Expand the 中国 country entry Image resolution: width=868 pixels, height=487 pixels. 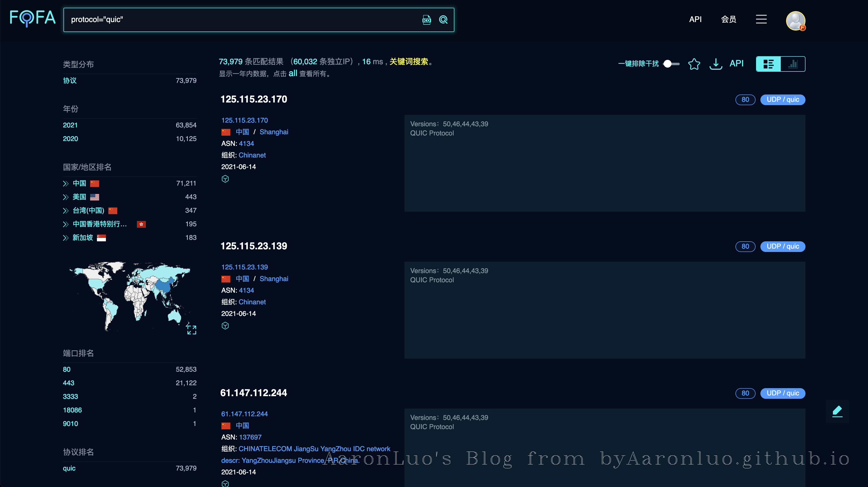point(66,183)
